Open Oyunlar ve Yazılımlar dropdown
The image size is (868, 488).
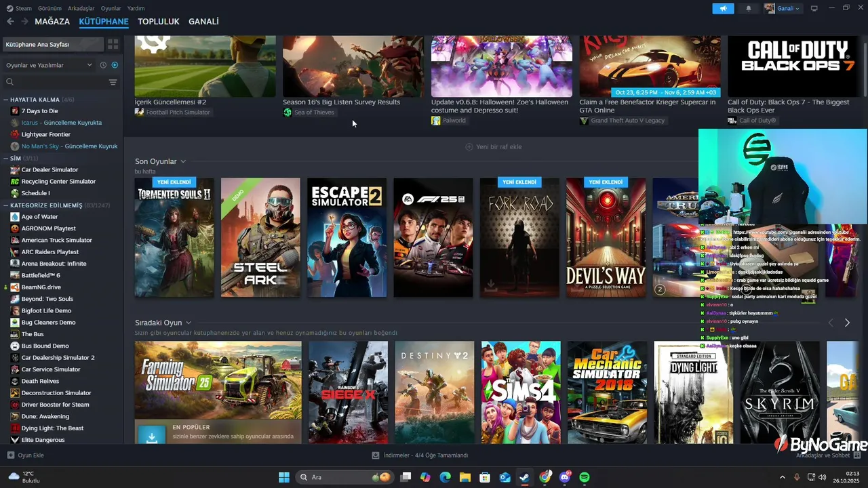49,65
